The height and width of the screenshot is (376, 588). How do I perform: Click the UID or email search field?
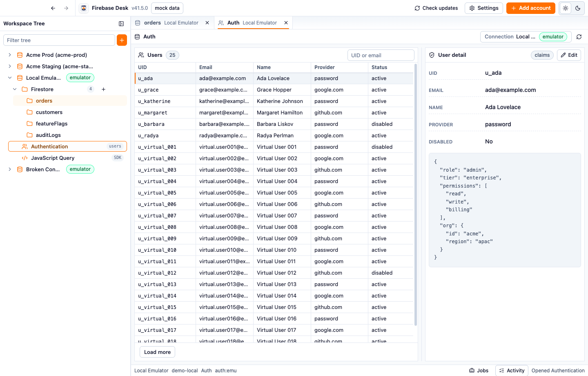pyautogui.click(x=381, y=55)
